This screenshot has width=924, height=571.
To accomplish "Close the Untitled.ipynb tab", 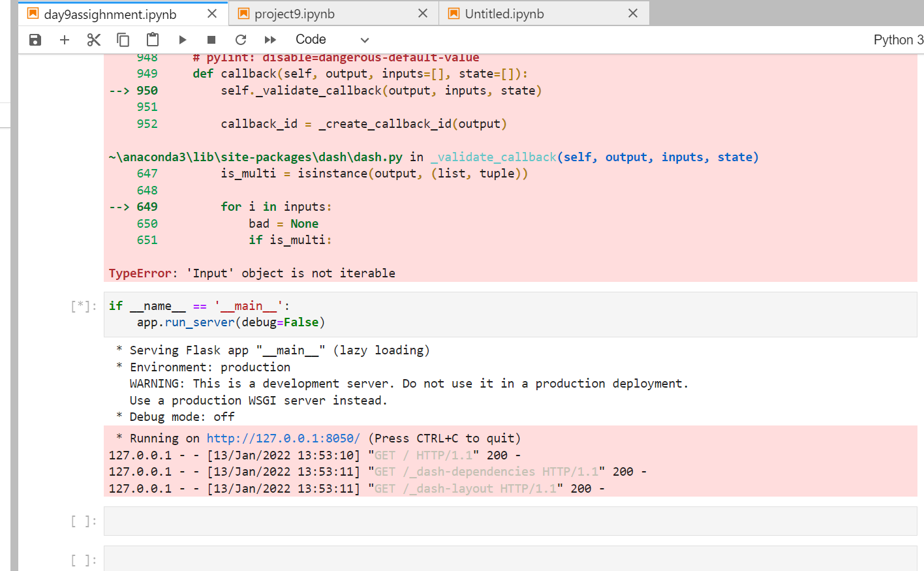I will [x=633, y=14].
